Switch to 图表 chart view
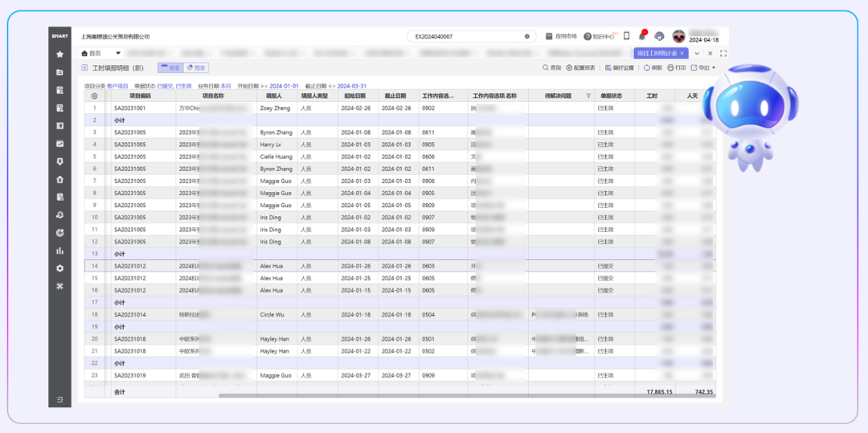The height and width of the screenshot is (433, 868). pos(195,68)
